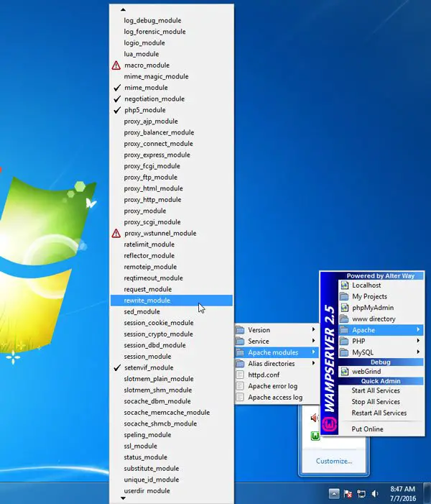Click warning icon beside proxy_wstunnel_module

[x=116, y=234]
